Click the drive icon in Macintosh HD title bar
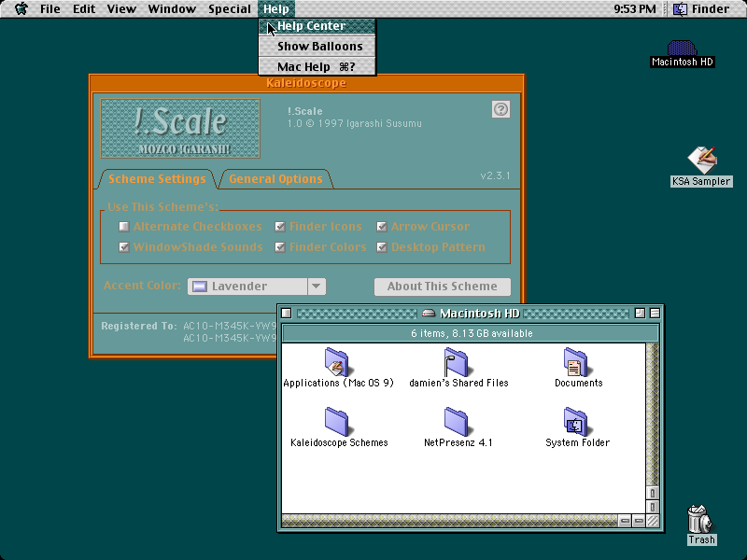The width and height of the screenshot is (747, 560). tap(429, 314)
